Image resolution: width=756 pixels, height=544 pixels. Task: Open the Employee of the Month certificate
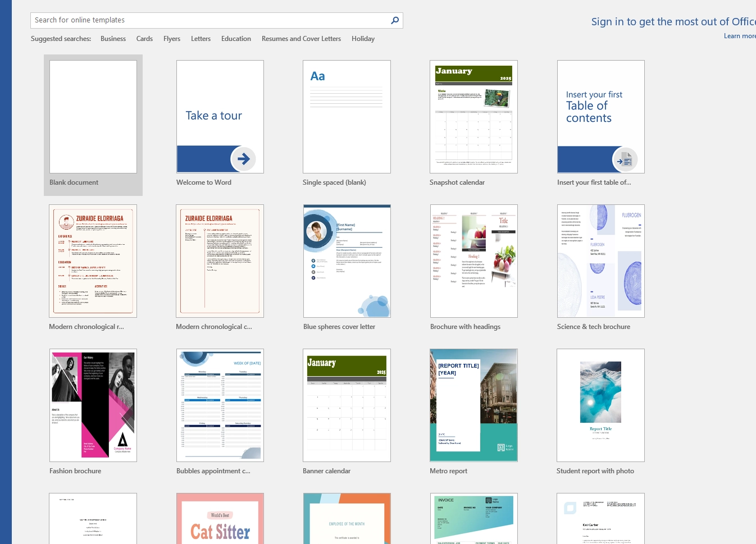pos(347,518)
